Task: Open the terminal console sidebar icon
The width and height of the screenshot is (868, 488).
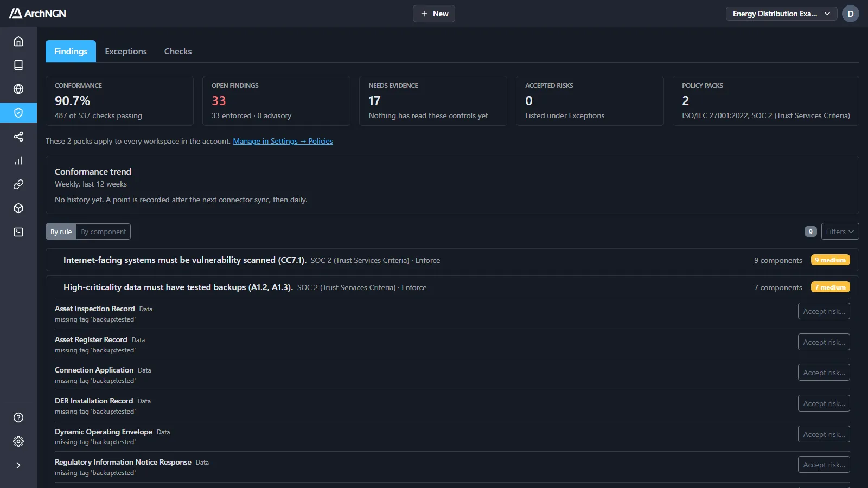Action: pyautogui.click(x=18, y=232)
